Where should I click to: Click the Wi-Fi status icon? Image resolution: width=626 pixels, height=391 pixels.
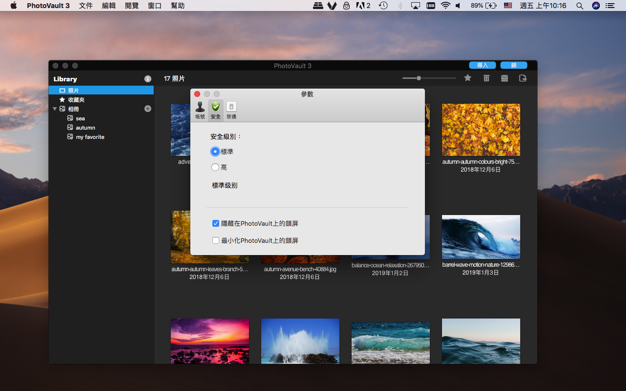pyautogui.click(x=445, y=6)
